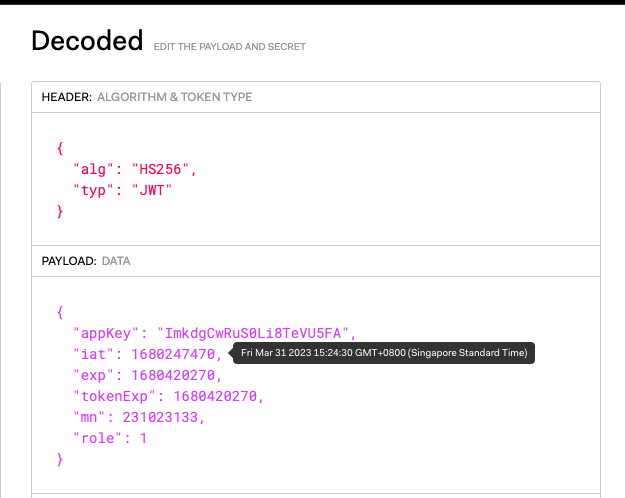Click the Singapore Standard Time date tooltip
This screenshot has height=498, width=625.
[x=385, y=352]
